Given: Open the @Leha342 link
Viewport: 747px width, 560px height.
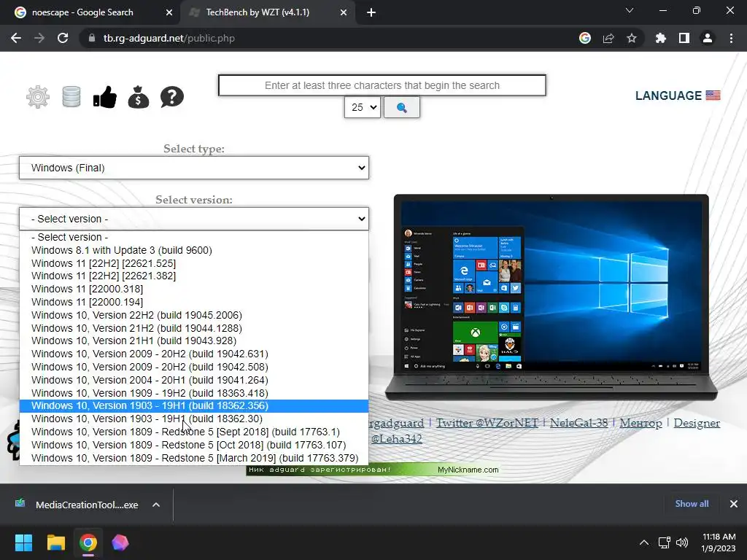Looking at the screenshot, I should point(396,438).
